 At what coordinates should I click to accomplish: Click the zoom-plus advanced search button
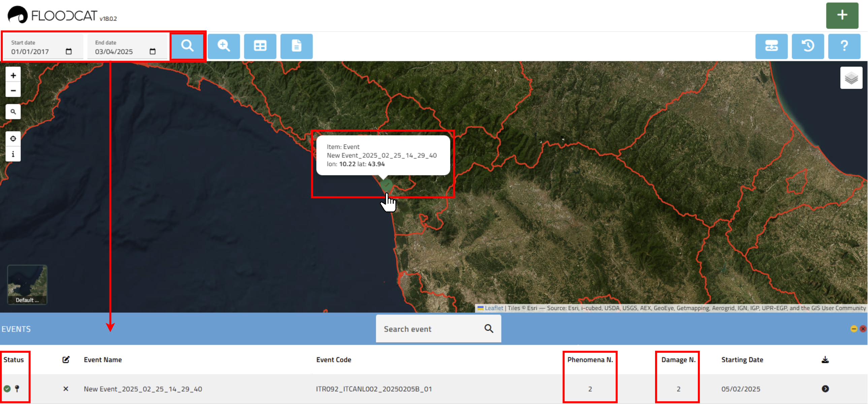point(224,46)
